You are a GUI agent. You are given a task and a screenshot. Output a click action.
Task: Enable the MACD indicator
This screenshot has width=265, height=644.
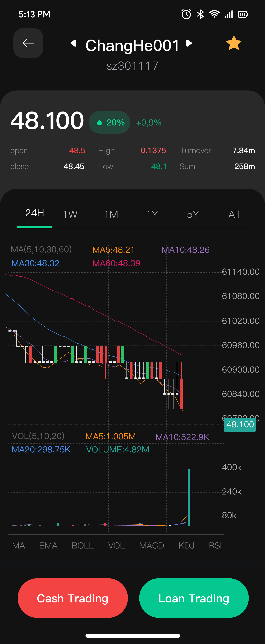(x=152, y=545)
